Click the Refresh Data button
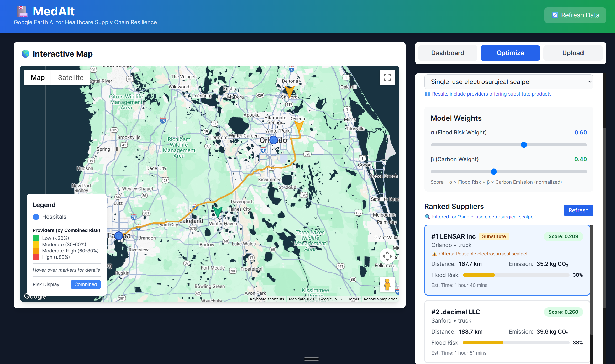The width and height of the screenshot is (615, 364). pyautogui.click(x=575, y=15)
